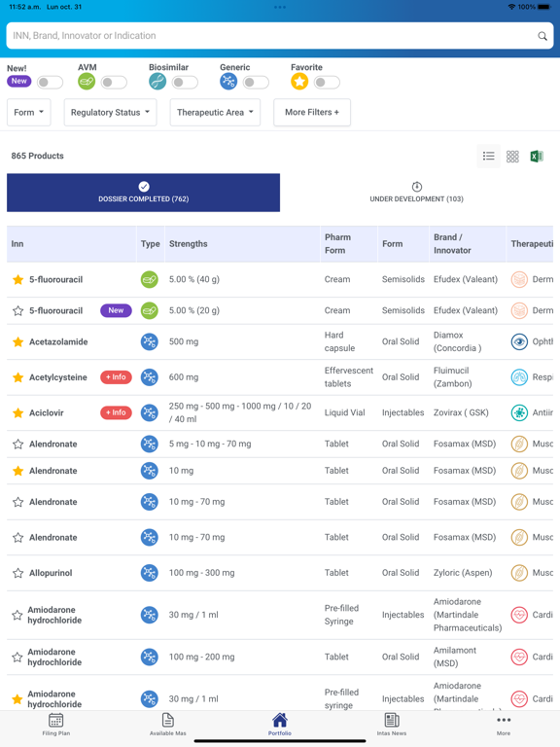Click generic type icon in Acetazolamide row
This screenshot has height=747, width=560.
150,341
